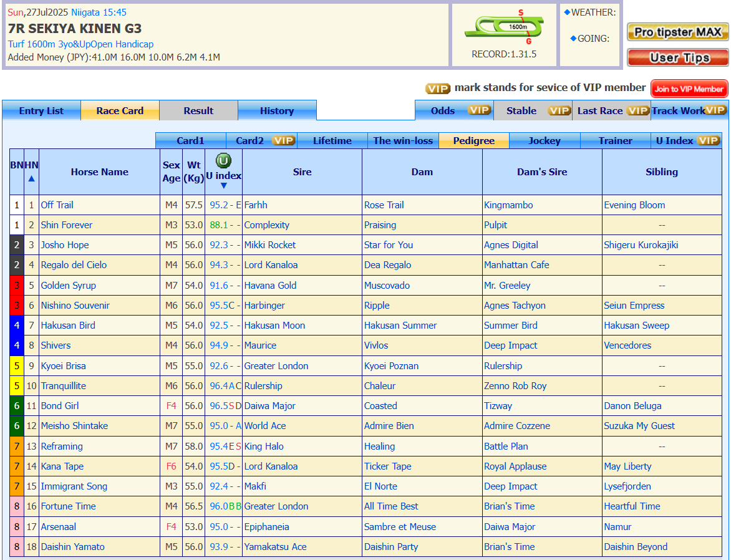Viewport: 731px width, 560px height.
Task: Open horse Nishino Souvenir
Action: (75, 306)
